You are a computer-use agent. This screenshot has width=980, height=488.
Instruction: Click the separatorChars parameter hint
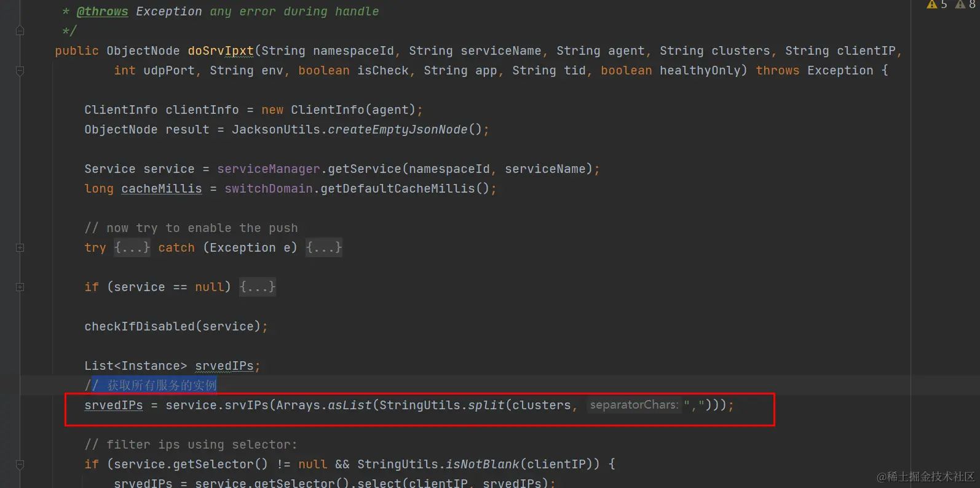(634, 405)
